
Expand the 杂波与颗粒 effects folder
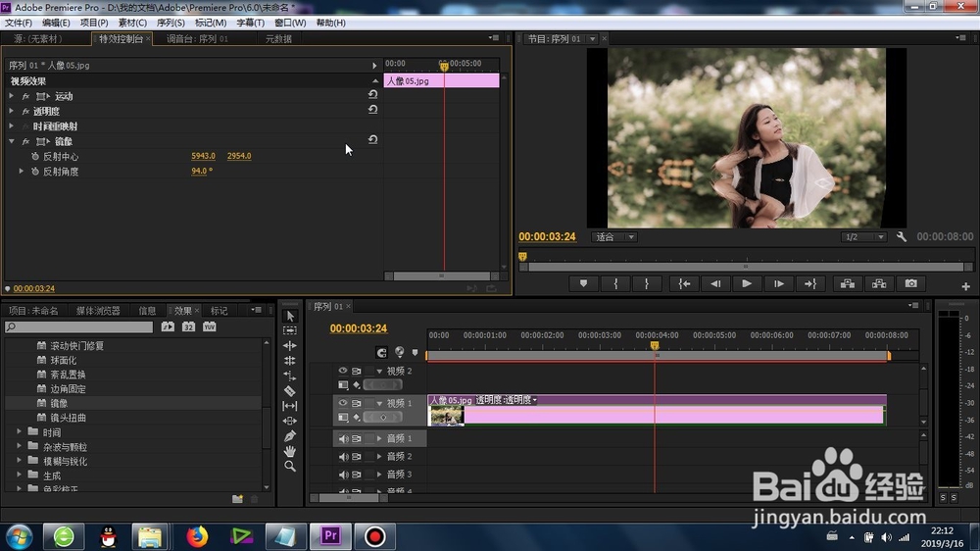pos(19,446)
